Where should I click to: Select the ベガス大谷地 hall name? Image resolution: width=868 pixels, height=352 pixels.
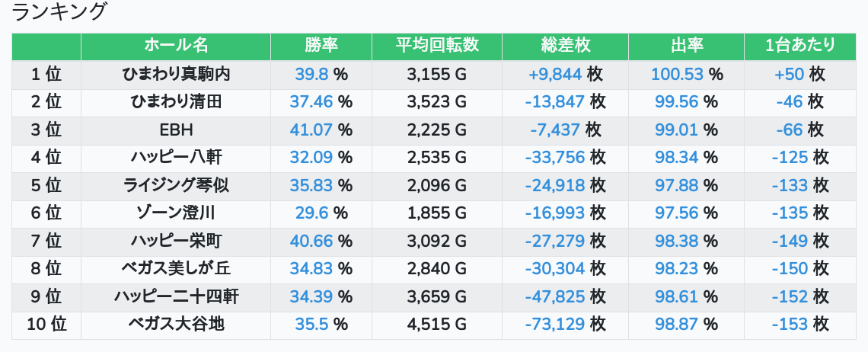176,325
